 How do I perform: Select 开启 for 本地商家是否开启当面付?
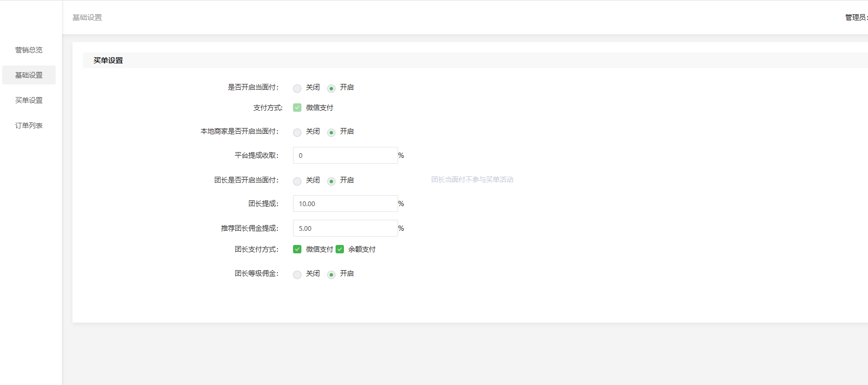pyautogui.click(x=331, y=132)
